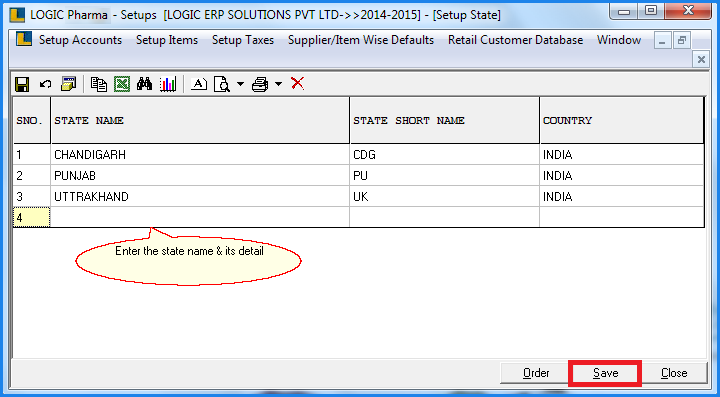Select the CHANDIGARH state name cell
The height and width of the screenshot is (397, 720).
coord(200,155)
